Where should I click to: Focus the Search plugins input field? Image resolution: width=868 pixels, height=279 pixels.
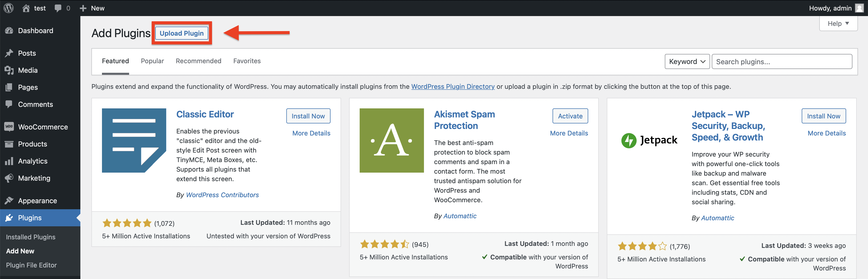point(782,61)
